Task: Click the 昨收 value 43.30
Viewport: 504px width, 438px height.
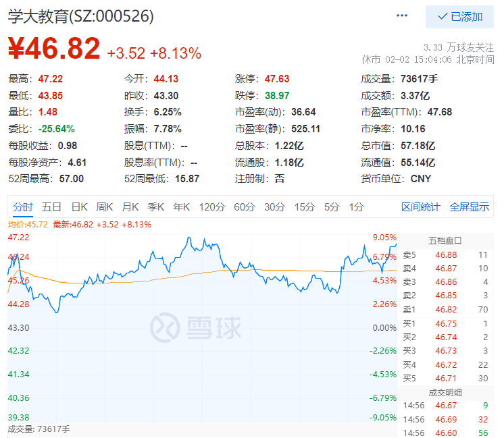Action: click(x=166, y=96)
